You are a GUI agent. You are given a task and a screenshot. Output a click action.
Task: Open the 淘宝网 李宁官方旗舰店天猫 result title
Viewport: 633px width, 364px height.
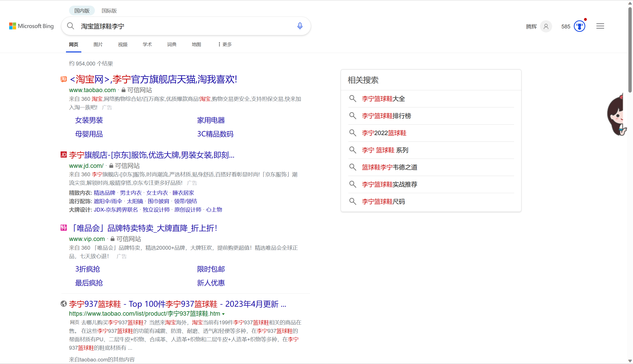(153, 79)
